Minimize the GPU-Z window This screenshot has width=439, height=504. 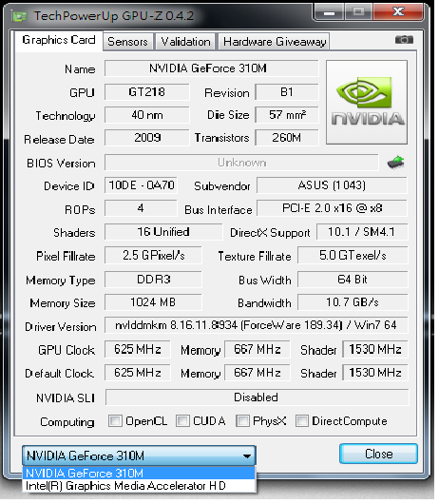pyautogui.click(x=329, y=12)
